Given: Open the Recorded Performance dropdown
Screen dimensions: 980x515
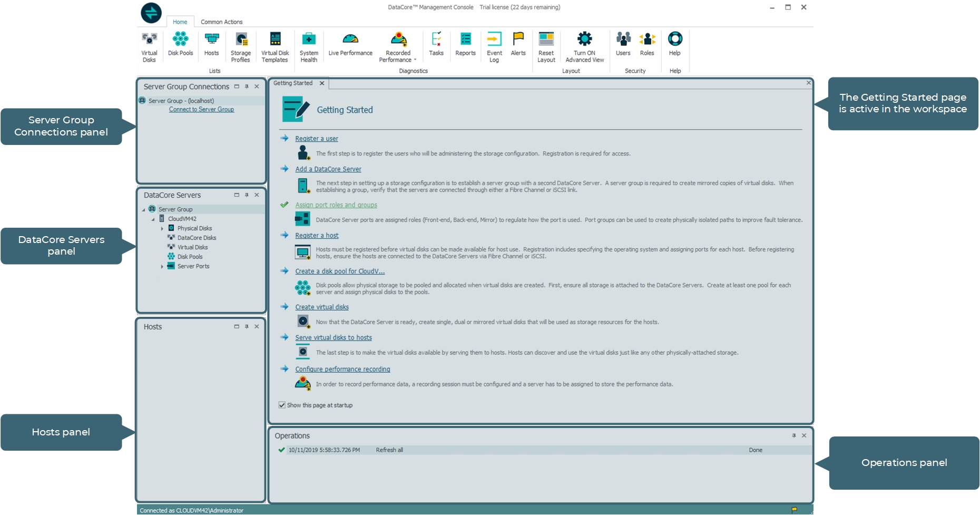Looking at the screenshot, I should [x=416, y=59].
